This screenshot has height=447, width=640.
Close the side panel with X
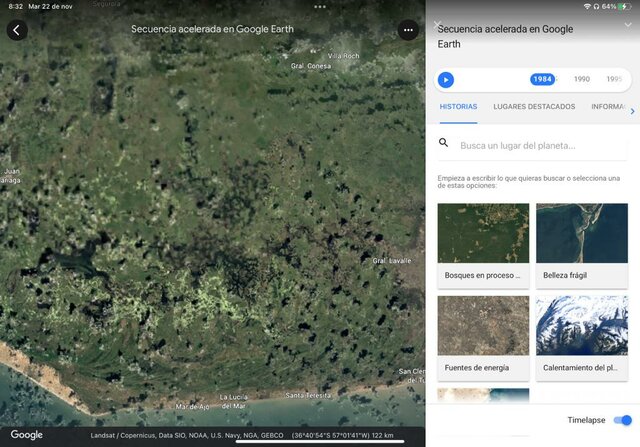click(x=438, y=25)
